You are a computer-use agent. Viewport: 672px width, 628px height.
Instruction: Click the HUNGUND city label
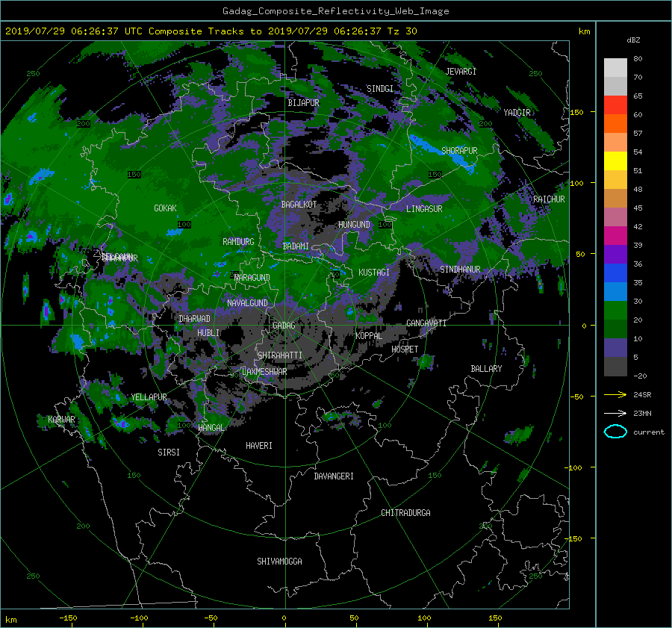pyautogui.click(x=354, y=225)
